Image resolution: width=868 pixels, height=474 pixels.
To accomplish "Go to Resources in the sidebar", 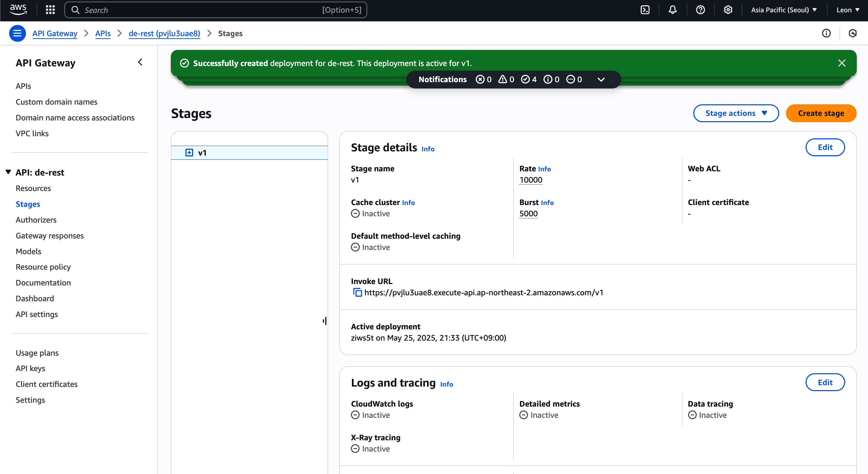I will coord(33,188).
